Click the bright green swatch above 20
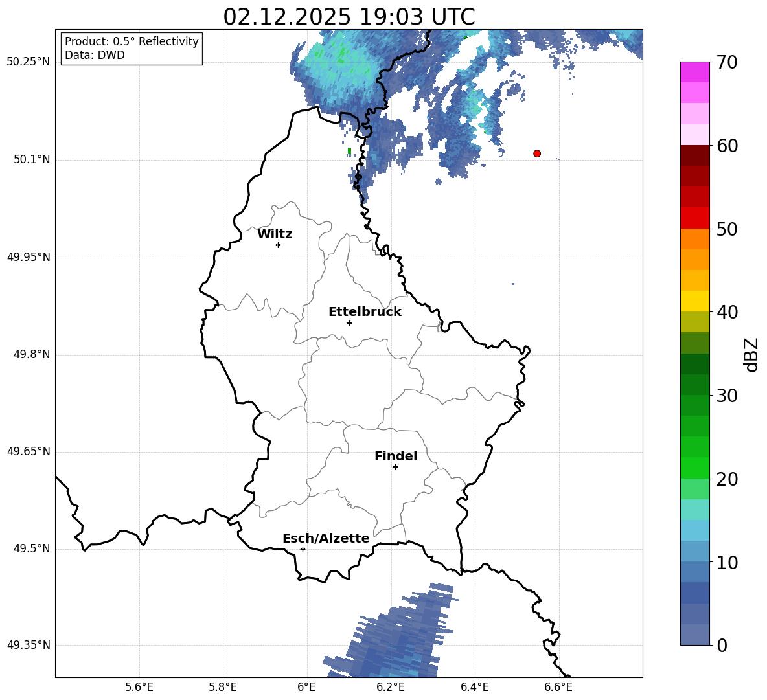This screenshot has height=700, width=767. [694, 468]
